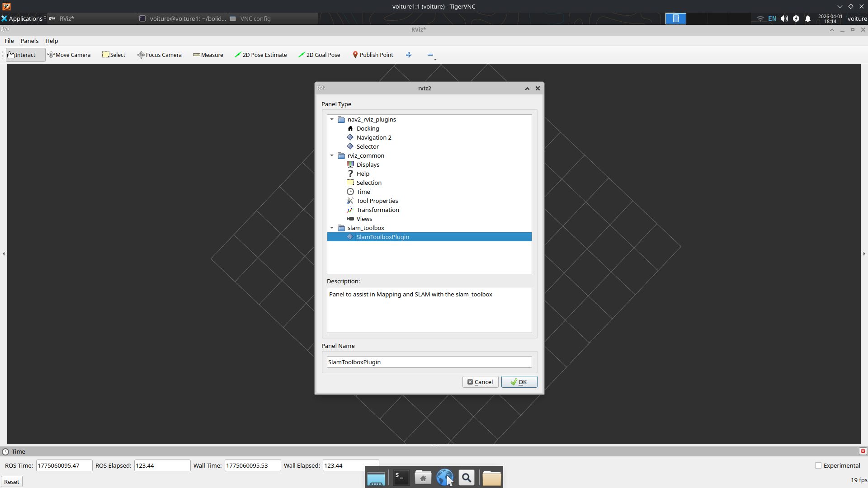868x488 pixels.
Task: Open the web browser from the taskbar
Action: click(445, 477)
